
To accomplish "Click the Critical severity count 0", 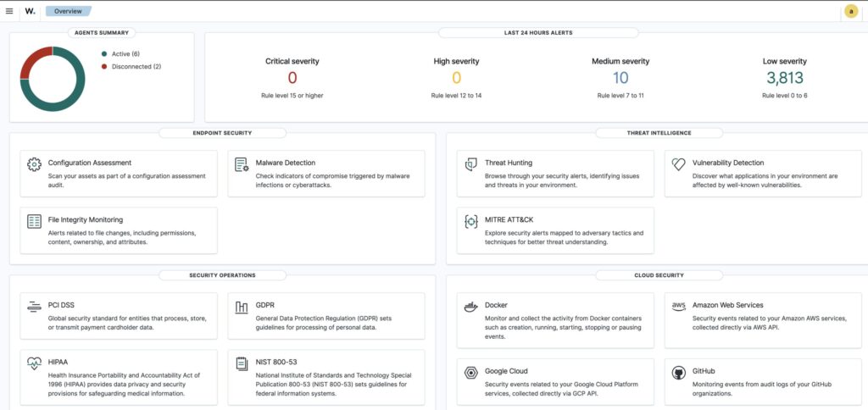I will pos(292,78).
